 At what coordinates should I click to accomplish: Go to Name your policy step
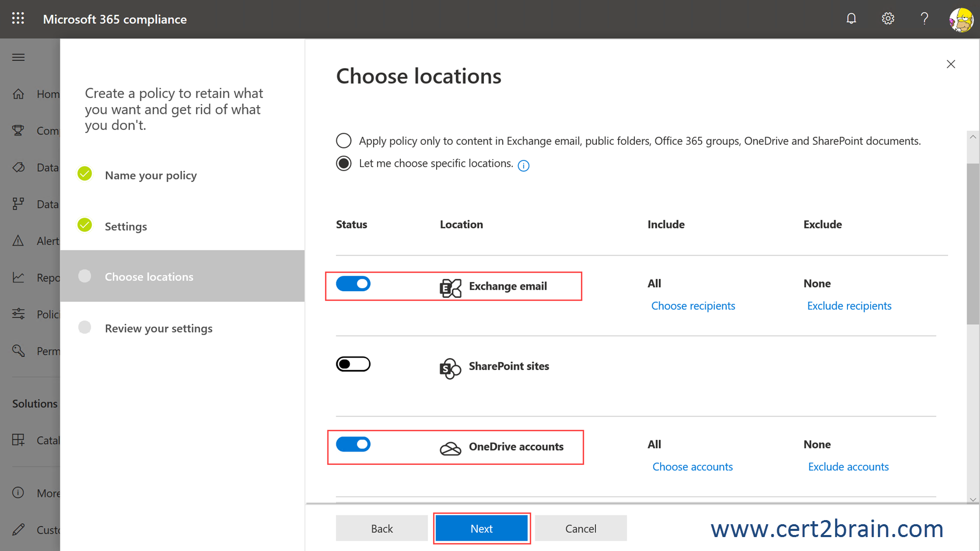(151, 175)
